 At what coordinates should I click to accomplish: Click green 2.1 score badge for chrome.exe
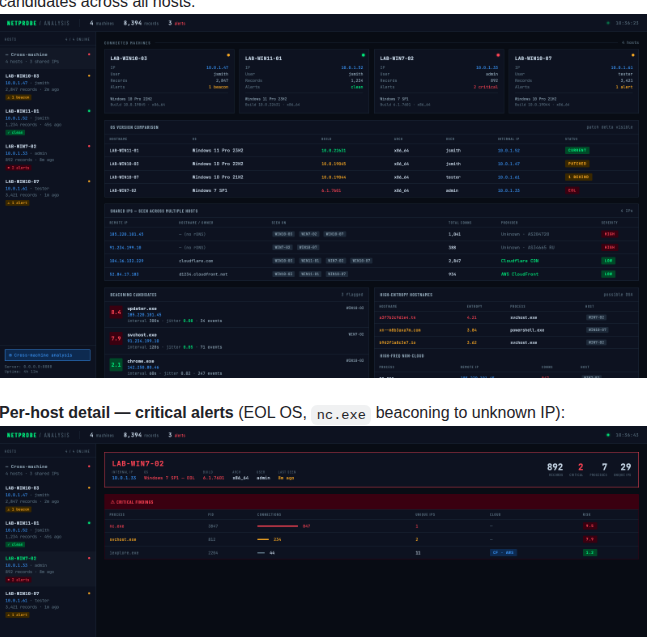(x=116, y=365)
